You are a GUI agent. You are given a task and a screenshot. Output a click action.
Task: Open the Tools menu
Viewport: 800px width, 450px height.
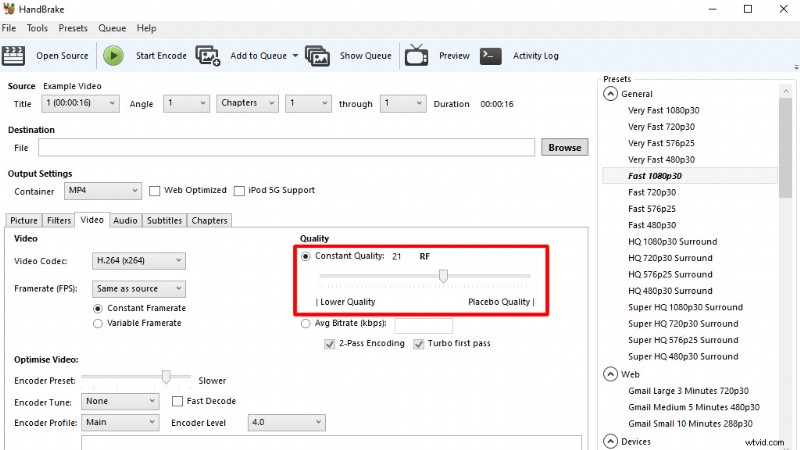[37, 28]
